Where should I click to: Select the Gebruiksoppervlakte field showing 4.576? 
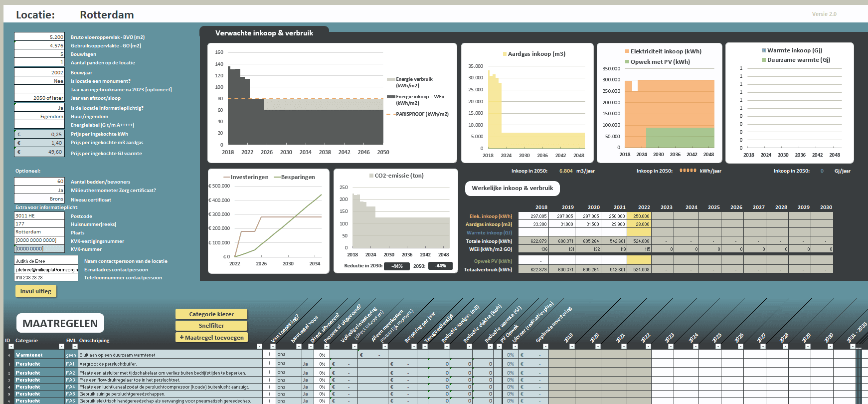[x=39, y=45]
